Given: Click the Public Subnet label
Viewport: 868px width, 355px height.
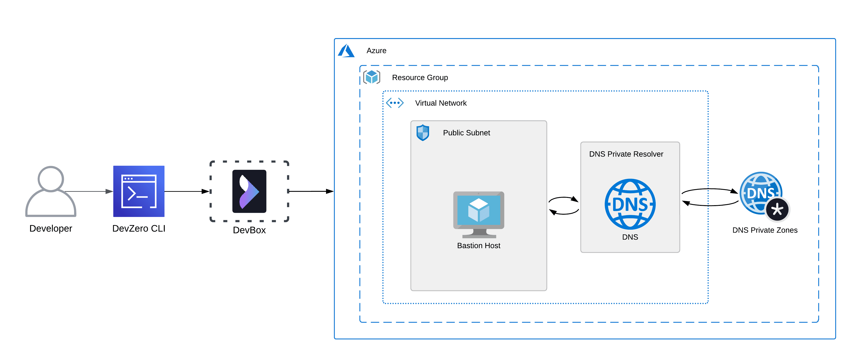Looking at the screenshot, I should pyautogui.click(x=467, y=132).
